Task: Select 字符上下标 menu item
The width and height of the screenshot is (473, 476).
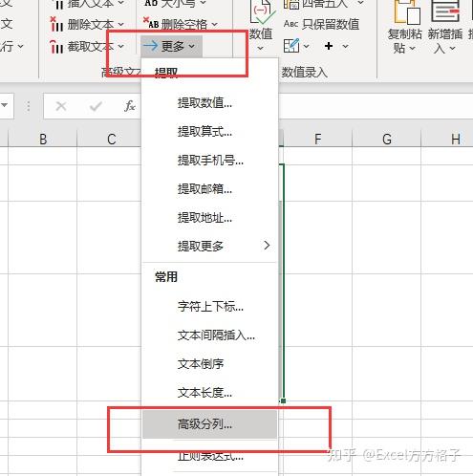Action: point(209,307)
